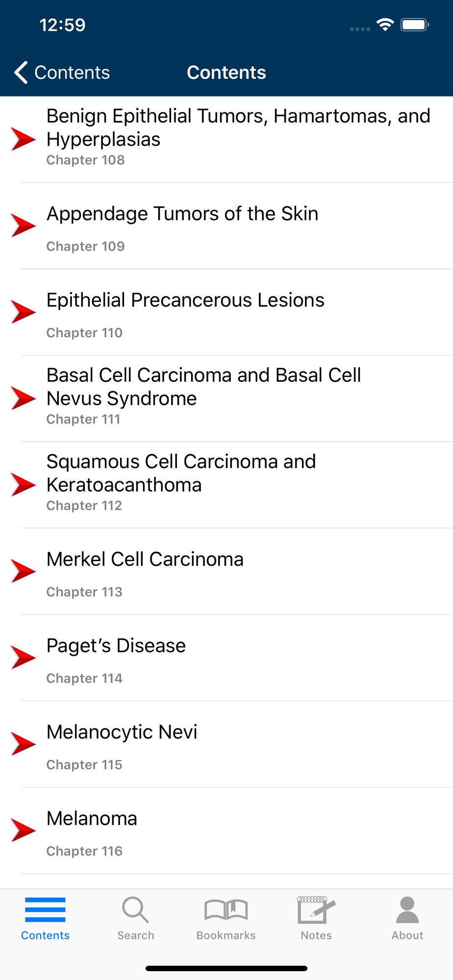
Task: Open Paget's Disease chapter
Action: (x=116, y=646)
